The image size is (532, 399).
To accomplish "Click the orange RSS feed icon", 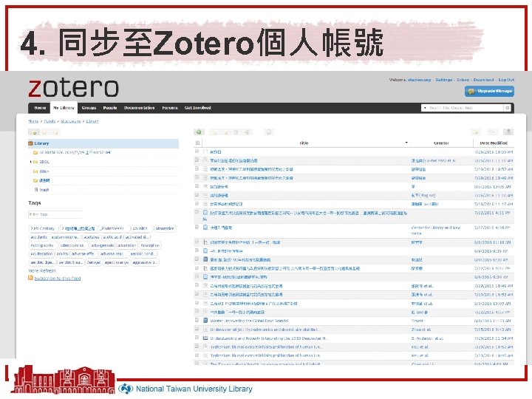I will 30,279.
